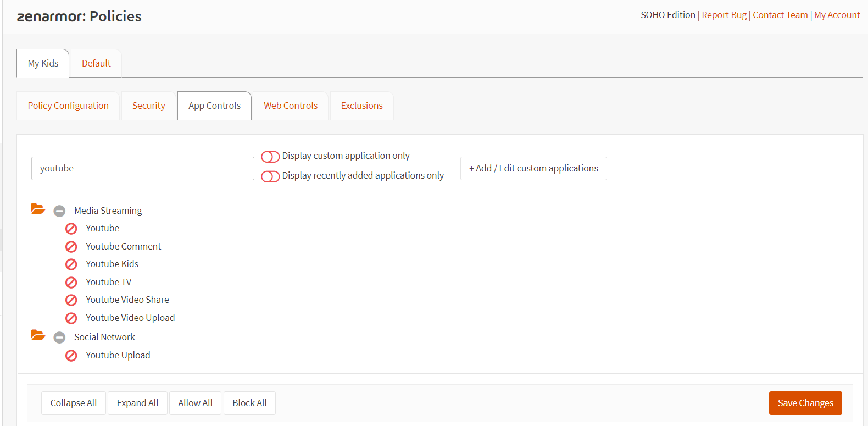
Task: Toggle the block icon for Youtube TV
Action: [71, 283]
